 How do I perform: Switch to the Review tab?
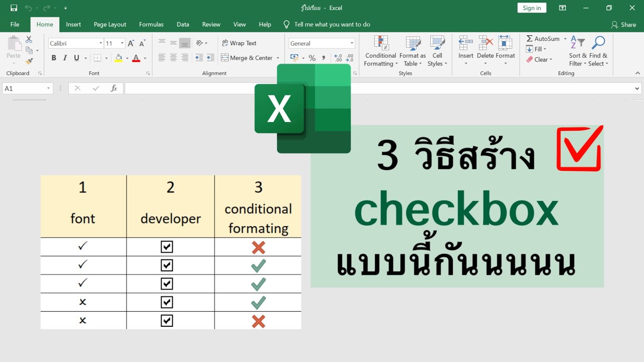(x=211, y=24)
